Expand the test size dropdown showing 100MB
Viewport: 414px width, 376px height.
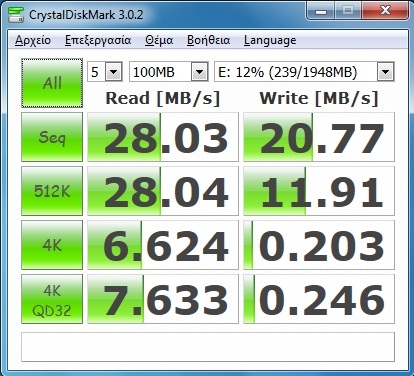[199, 72]
